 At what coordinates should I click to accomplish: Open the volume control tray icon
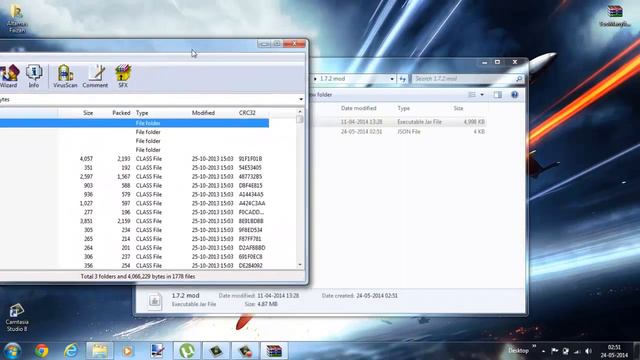588,351
